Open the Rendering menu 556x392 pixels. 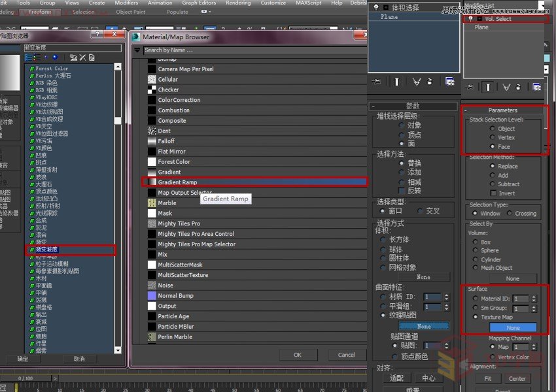pos(237,3)
